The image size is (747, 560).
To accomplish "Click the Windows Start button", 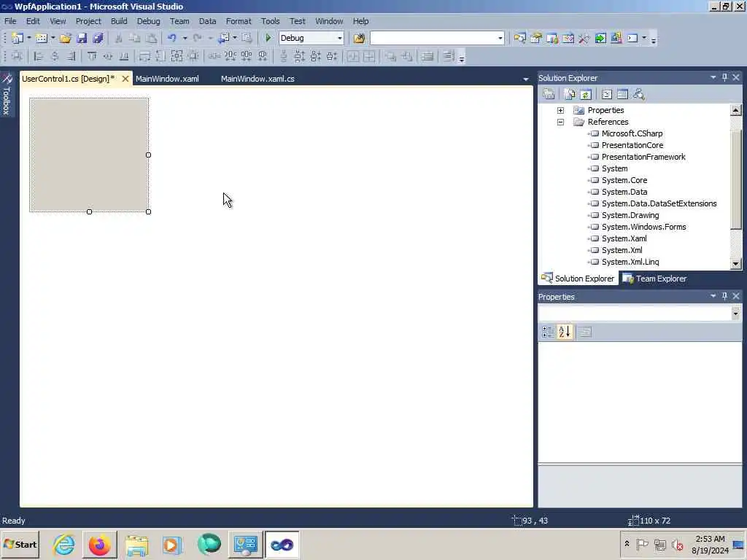I will [x=20, y=544].
